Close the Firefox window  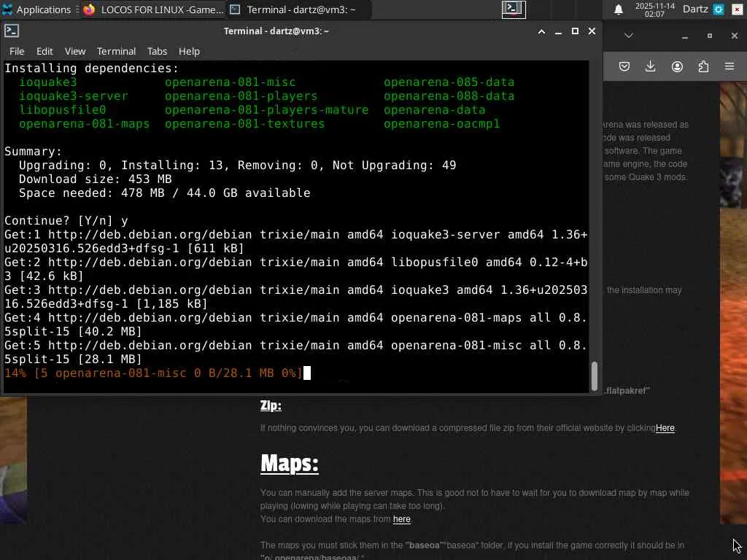coord(734,36)
